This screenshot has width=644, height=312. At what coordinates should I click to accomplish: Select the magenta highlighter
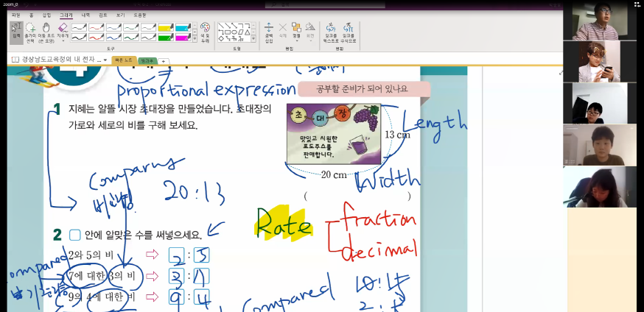[x=183, y=38]
